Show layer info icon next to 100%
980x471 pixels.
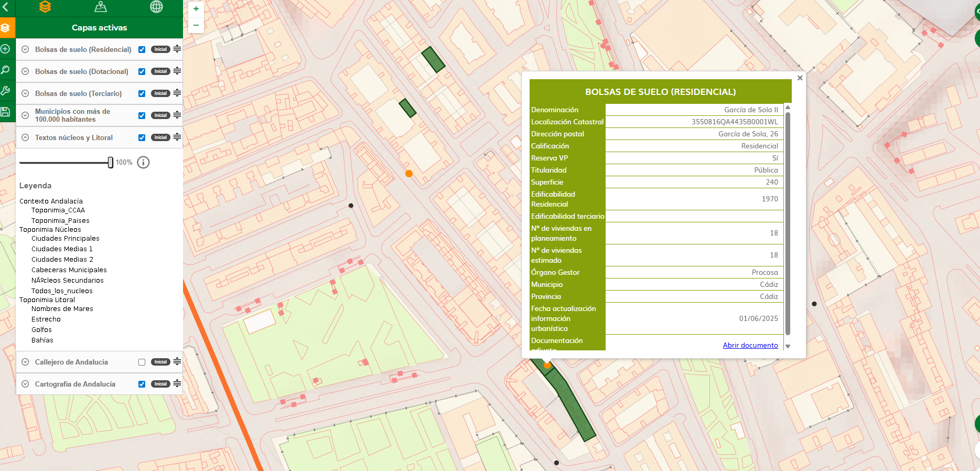(143, 163)
